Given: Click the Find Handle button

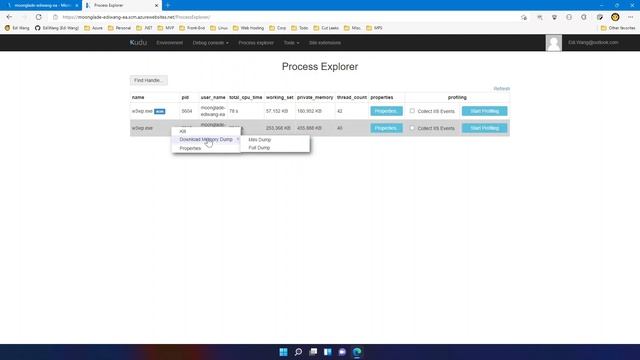Looking at the screenshot, I should click(149, 80).
